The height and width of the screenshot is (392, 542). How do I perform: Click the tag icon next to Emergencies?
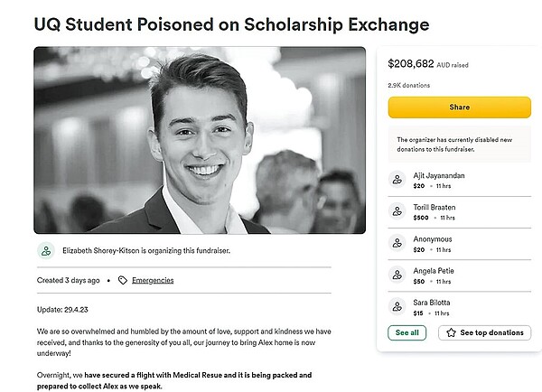click(122, 280)
